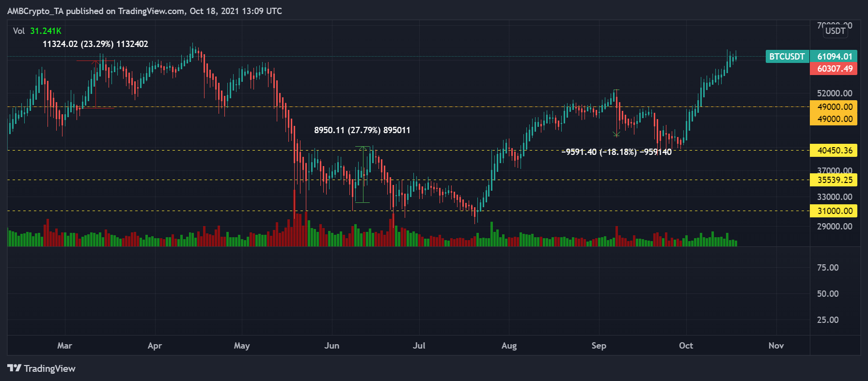Click the Aug label on time axis
This screenshot has width=868, height=381.
point(509,346)
